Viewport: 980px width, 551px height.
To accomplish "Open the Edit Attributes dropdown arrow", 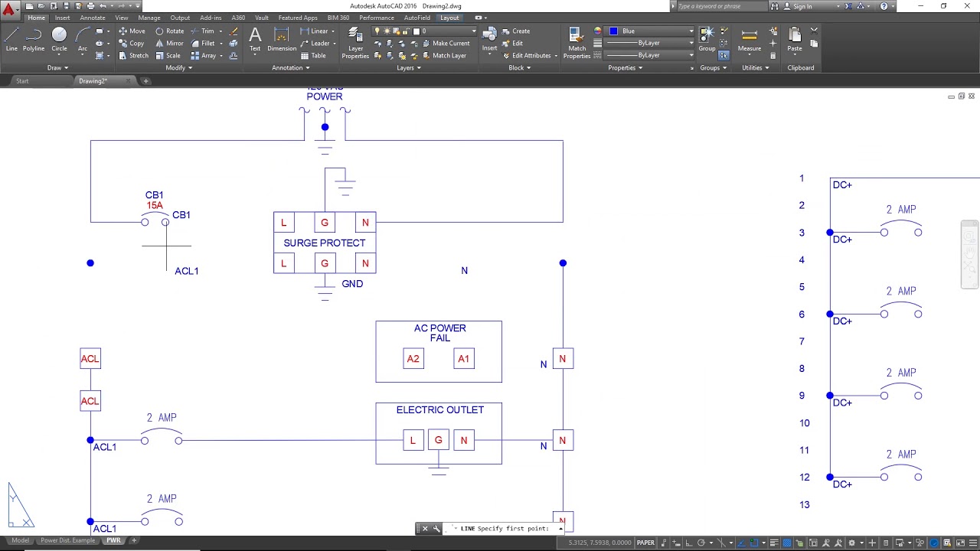I will tap(556, 56).
